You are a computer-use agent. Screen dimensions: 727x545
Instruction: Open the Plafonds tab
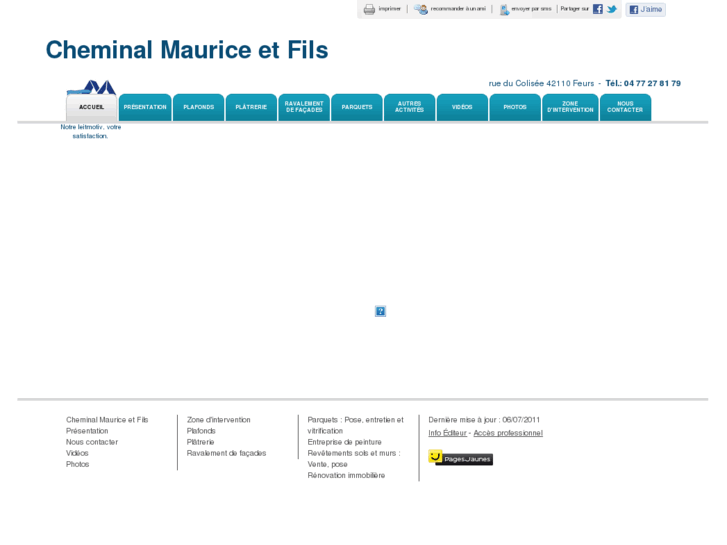pos(198,108)
